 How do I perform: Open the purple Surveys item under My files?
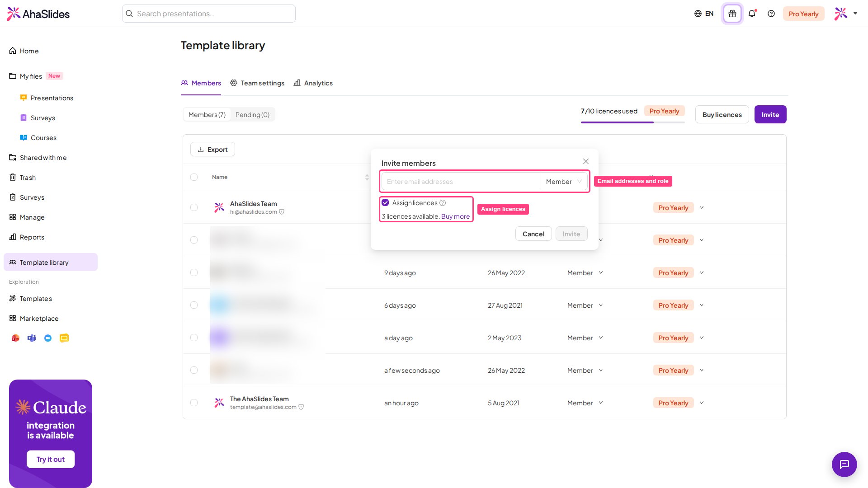(x=38, y=118)
